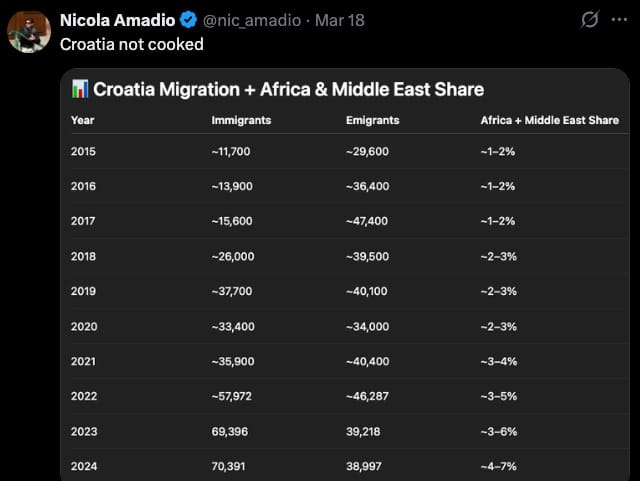Open the three-dot more options menu
The width and height of the screenshot is (640, 481).
[x=619, y=19]
